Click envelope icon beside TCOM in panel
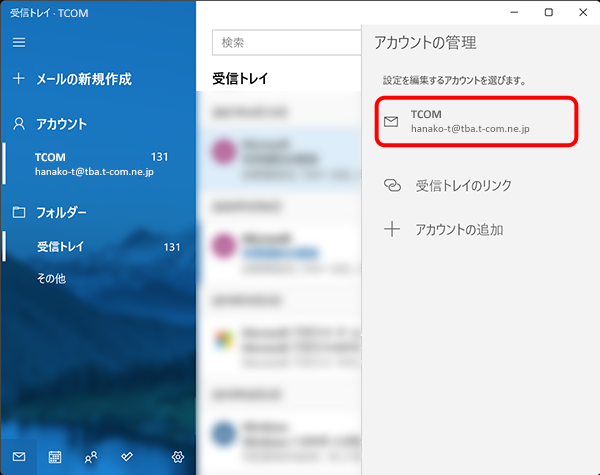The height and width of the screenshot is (475, 600). point(391,122)
